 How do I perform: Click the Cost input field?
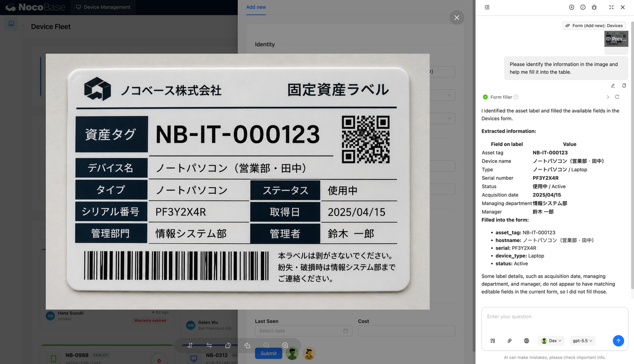point(407,330)
